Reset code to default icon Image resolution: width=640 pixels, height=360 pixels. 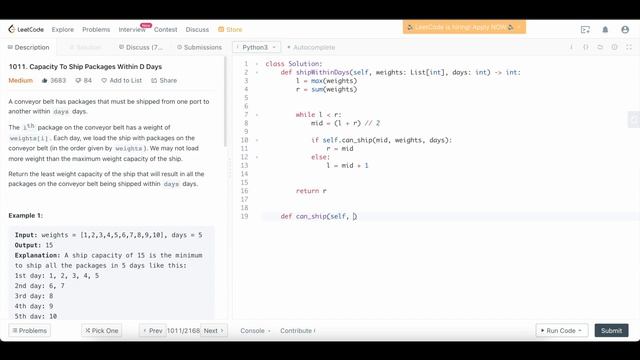point(600,47)
